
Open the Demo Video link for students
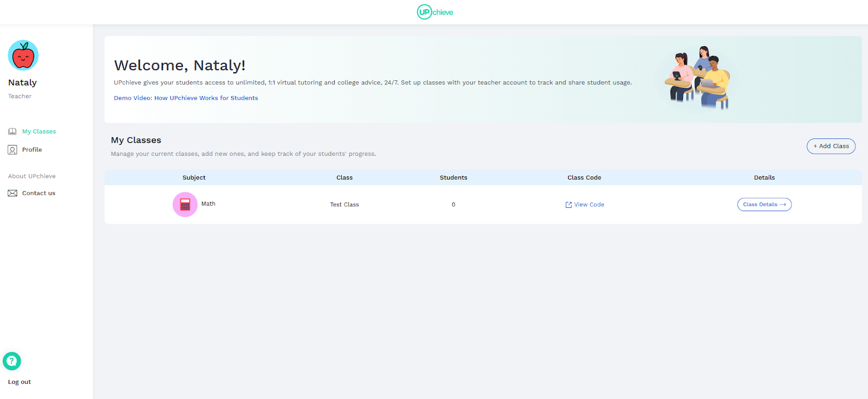(186, 98)
